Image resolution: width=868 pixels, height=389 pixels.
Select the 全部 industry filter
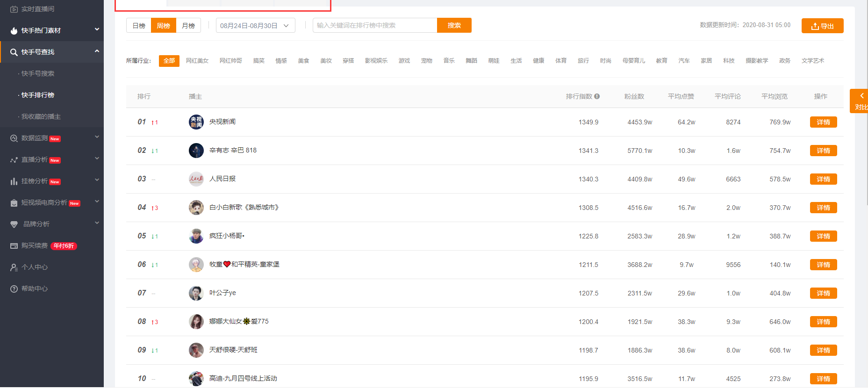coord(169,61)
